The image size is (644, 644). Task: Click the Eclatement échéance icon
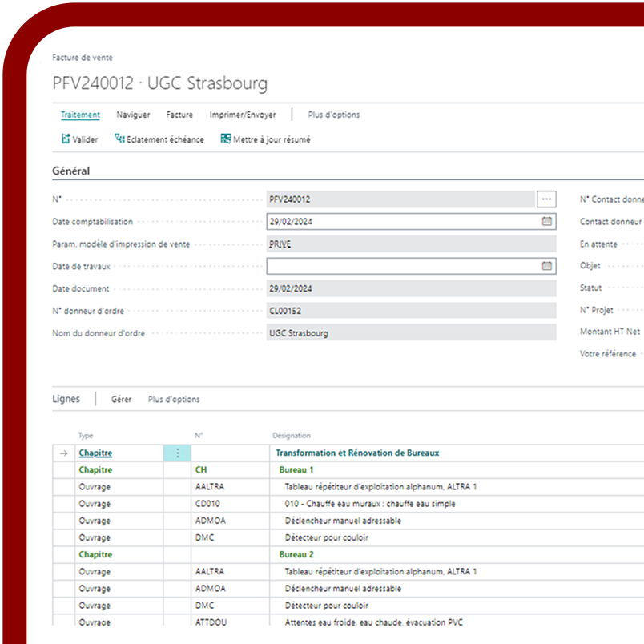(x=120, y=139)
